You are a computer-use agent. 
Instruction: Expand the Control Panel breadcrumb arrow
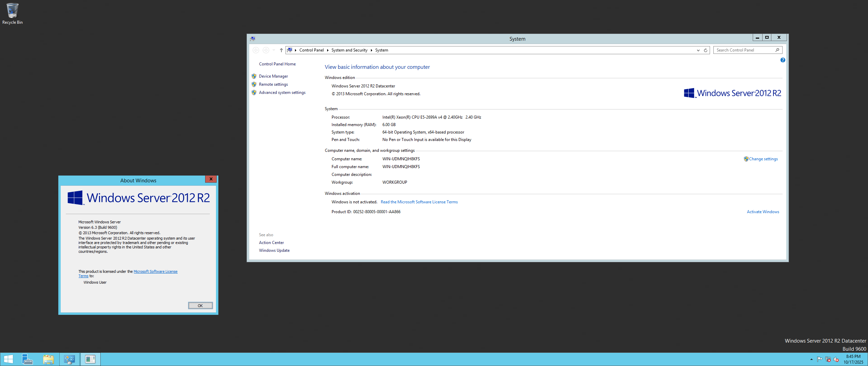(x=328, y=50)
